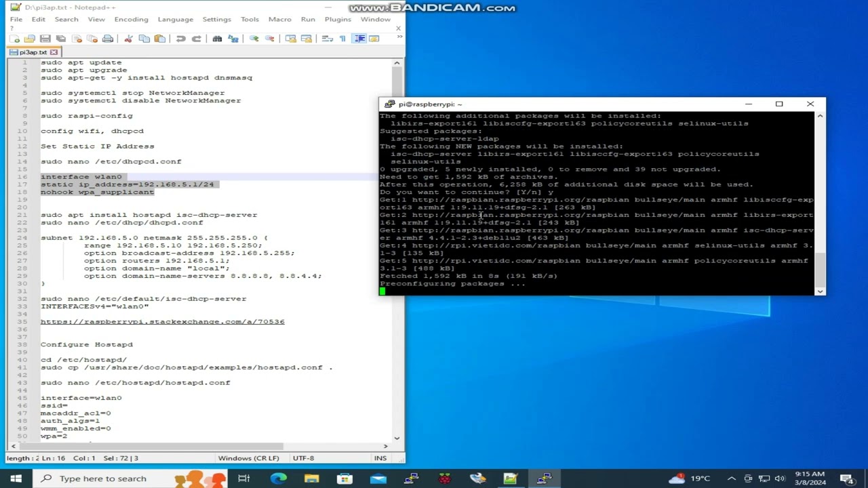Screen dimensions: 868x488
Task: Click the Notepad++ editor scroll up arrow
Action: pos(397,63)
